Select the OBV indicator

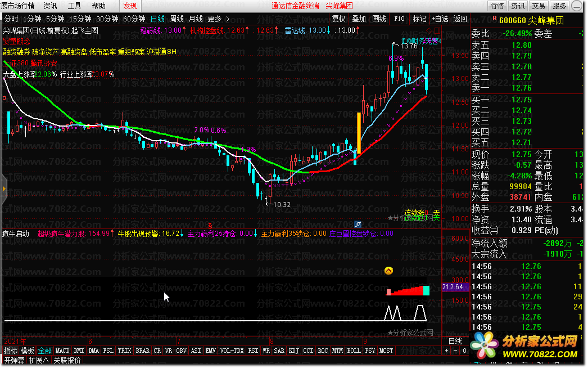[182, 351]
